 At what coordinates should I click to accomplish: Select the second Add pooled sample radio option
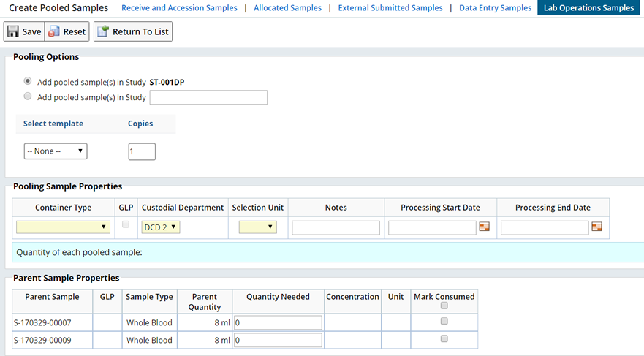point(28,96)
